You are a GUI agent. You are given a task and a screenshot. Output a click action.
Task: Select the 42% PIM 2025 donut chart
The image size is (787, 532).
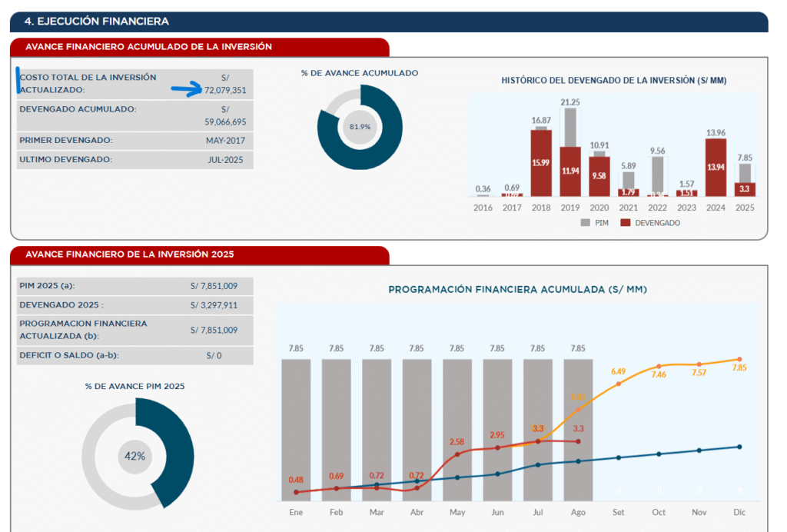134,455
